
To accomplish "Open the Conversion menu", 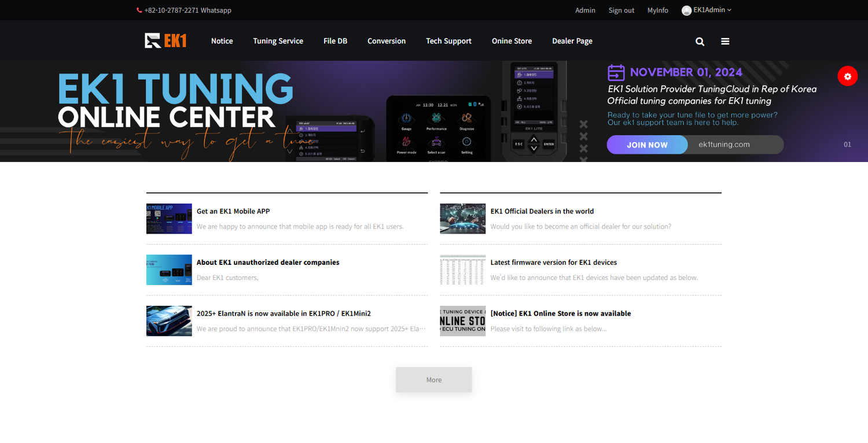I will click(387, 41).
